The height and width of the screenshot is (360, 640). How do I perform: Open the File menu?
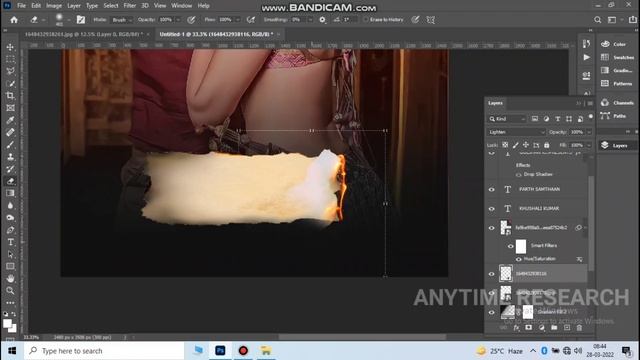21,6
